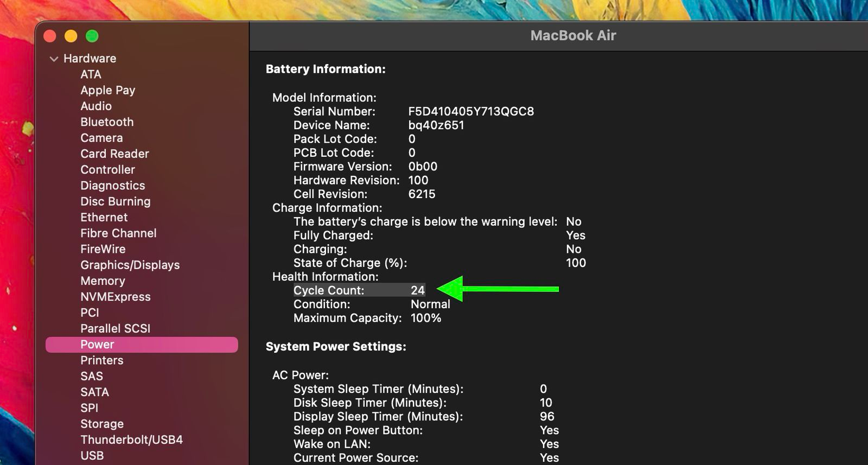Image resolution: width=868 pixels, height=465 pixels.
Task: Click the Hardware category label
Action: pos(90,58)
